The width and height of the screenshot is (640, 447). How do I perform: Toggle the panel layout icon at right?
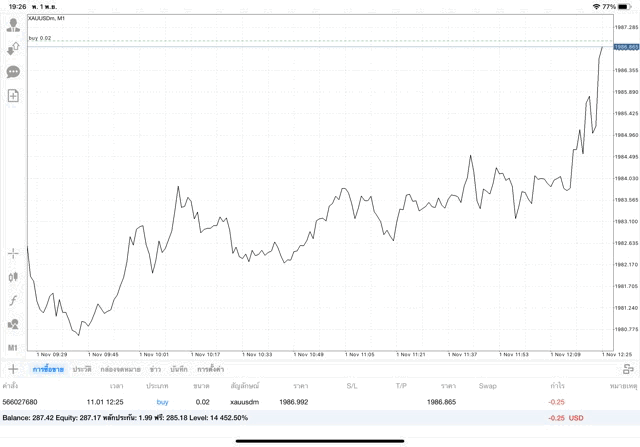tap(628, 369)
